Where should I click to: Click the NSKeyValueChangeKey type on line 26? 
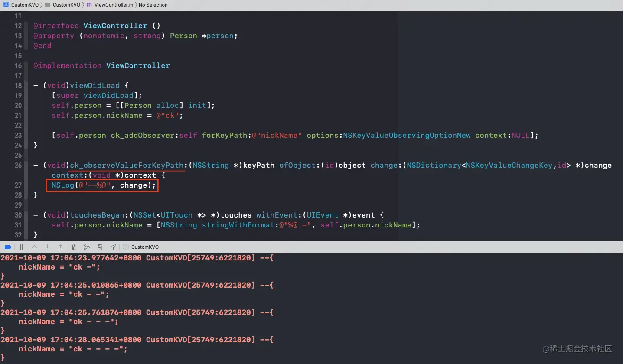coord(509,165)
